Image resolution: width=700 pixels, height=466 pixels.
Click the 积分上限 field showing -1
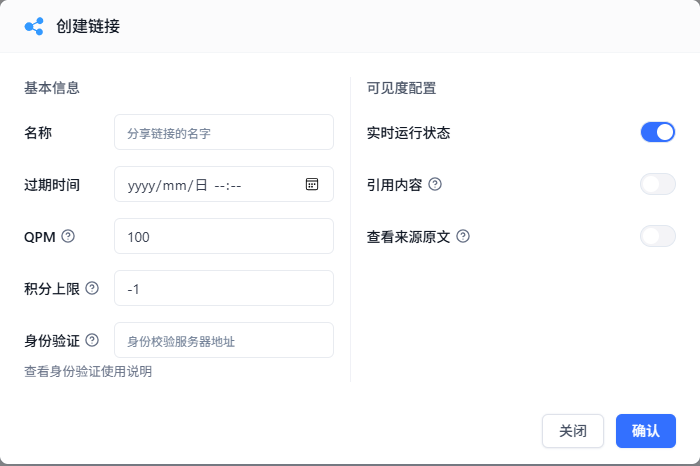click(x=224, y=288)
